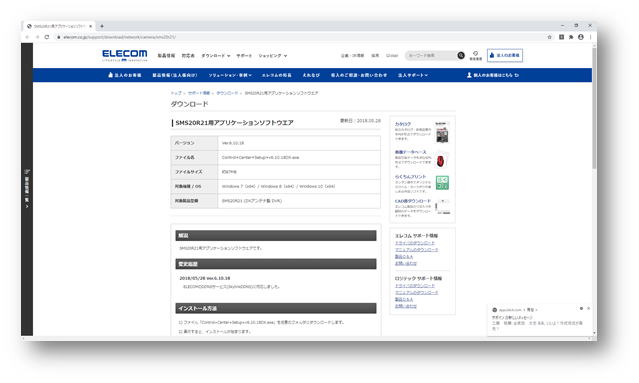The image size is (639, 383).
Task: Dismiss the notification popup with X
Action: (x=588, y=309)
